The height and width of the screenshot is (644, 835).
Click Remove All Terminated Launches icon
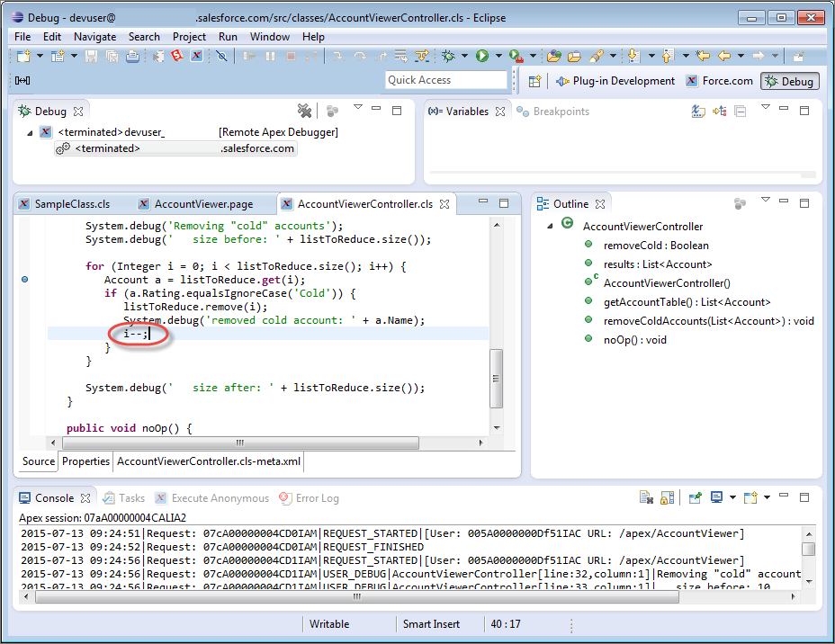(x=305, y=111)
